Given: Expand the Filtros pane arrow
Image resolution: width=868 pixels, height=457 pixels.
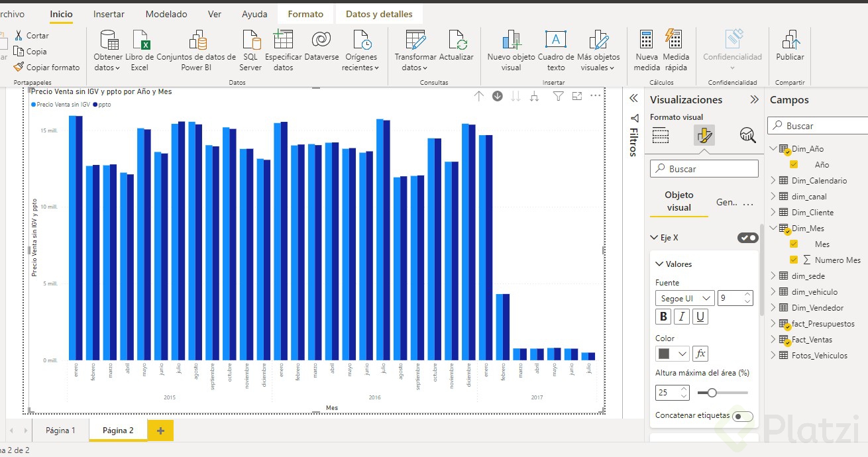Looking at the screenshot, I should point(633,98).
